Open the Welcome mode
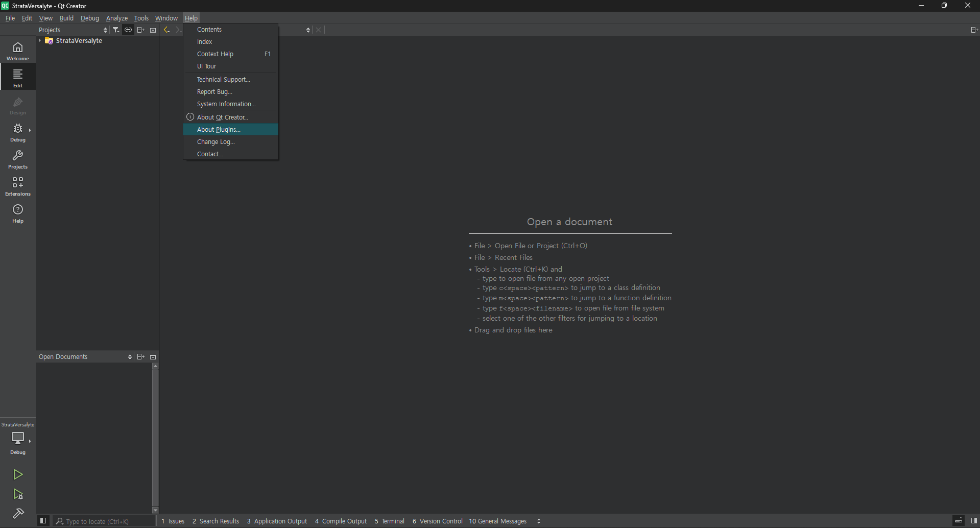Viewport: 980px width, 528px height. click(x=18, y=51)
